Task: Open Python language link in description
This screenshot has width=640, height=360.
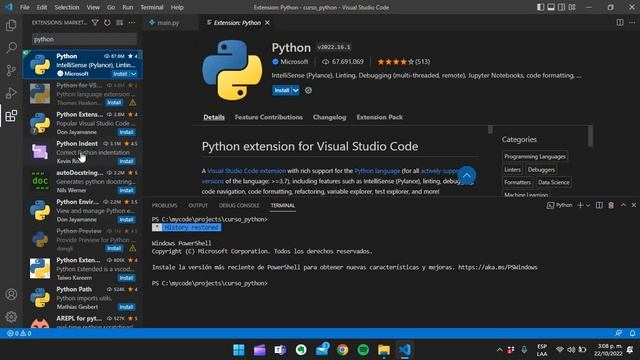Action: point(377,171)
